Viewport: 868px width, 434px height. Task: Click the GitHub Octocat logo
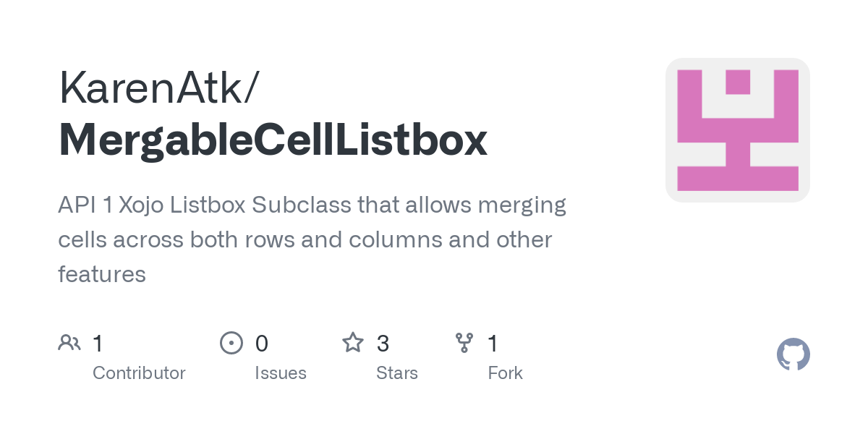793,354
